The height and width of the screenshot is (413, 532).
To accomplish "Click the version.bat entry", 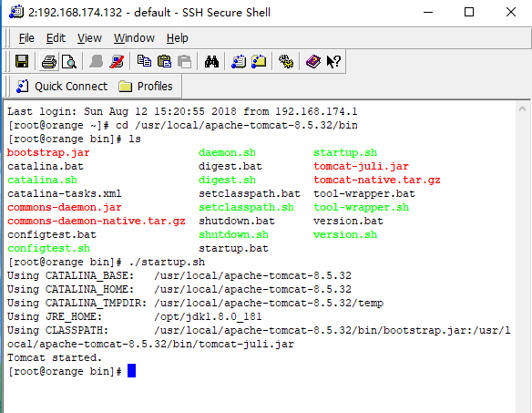I will [348, 221].
